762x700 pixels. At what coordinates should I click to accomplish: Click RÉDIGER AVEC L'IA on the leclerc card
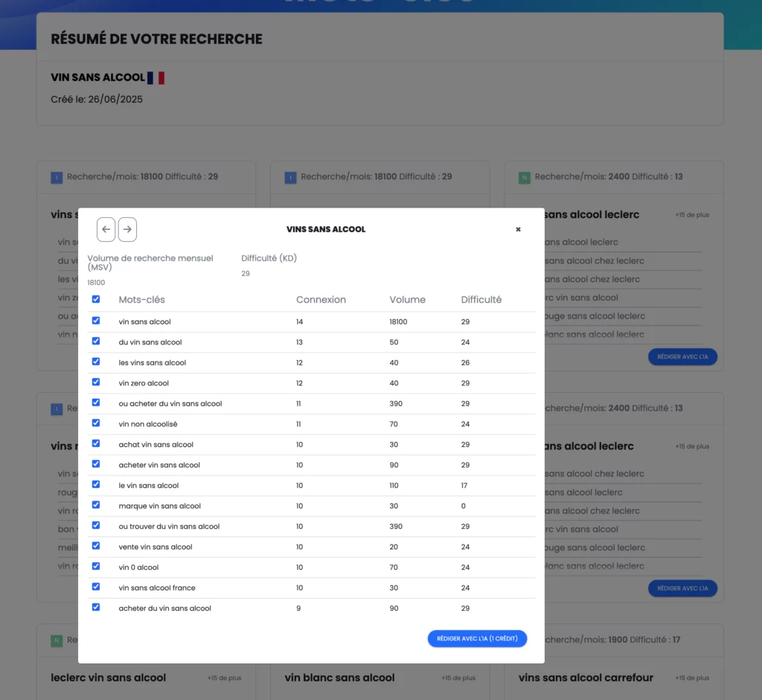point(682,357)
